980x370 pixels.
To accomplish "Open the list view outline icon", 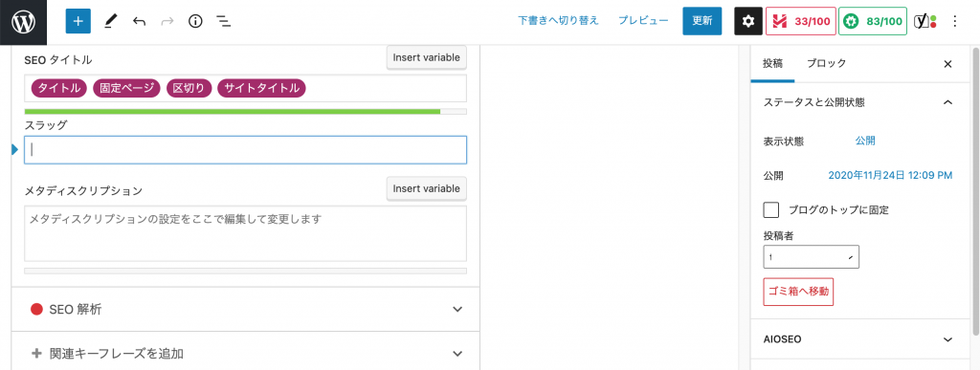I will tap(224, 21).
